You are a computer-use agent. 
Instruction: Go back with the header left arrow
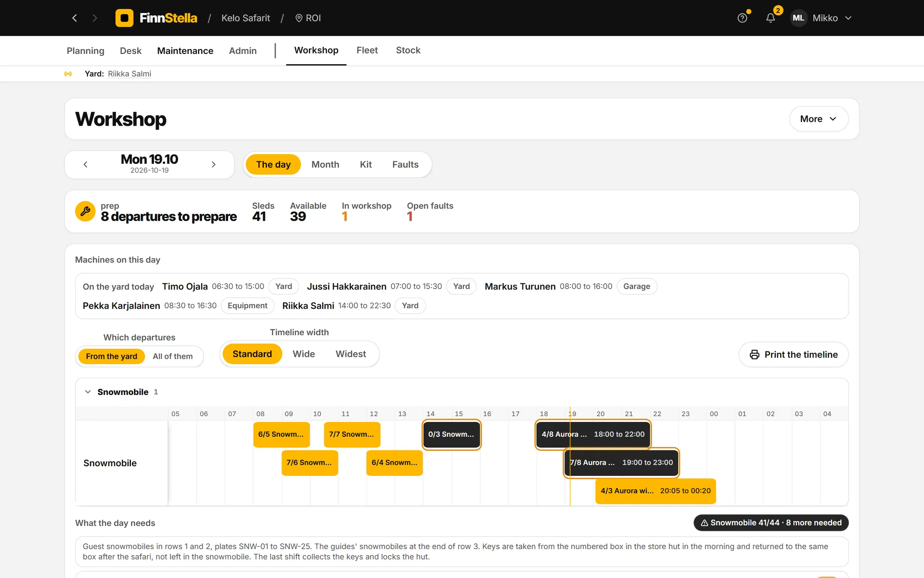(x=75, y=18)
